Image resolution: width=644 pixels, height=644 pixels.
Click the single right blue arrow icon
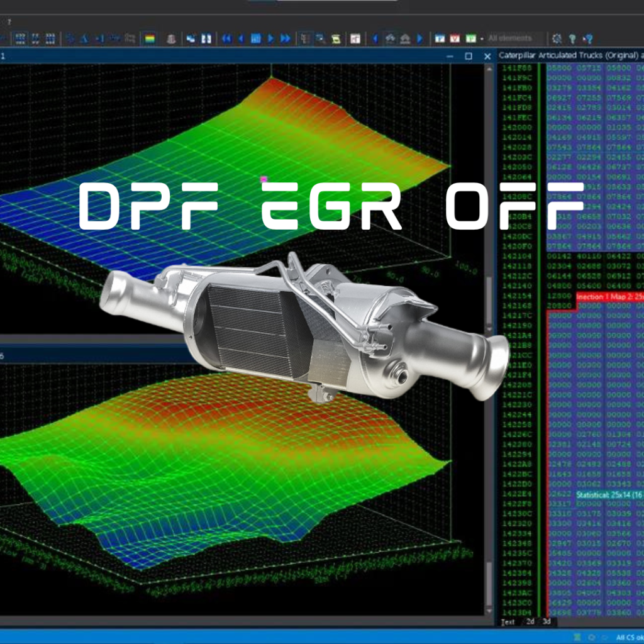click(271, 38)
